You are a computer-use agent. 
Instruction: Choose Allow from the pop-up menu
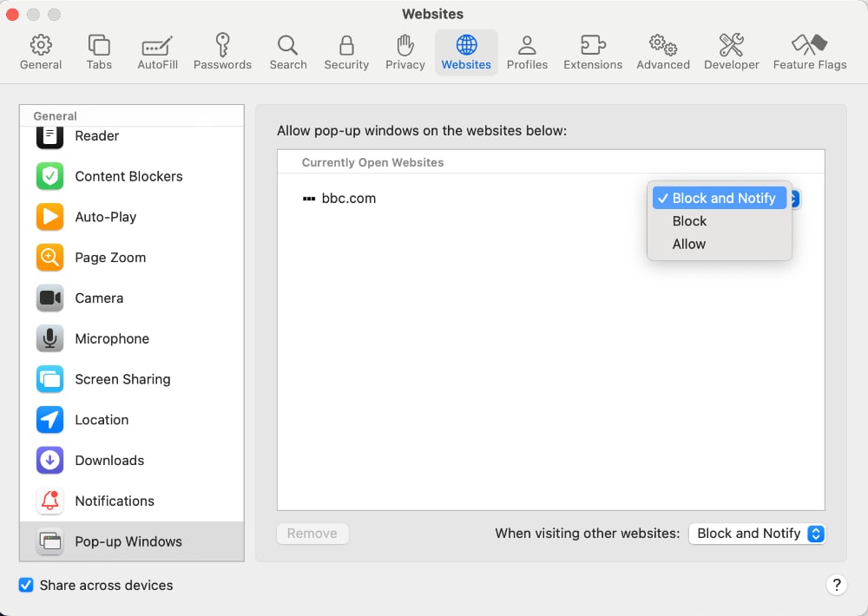(x=688, y=244)
